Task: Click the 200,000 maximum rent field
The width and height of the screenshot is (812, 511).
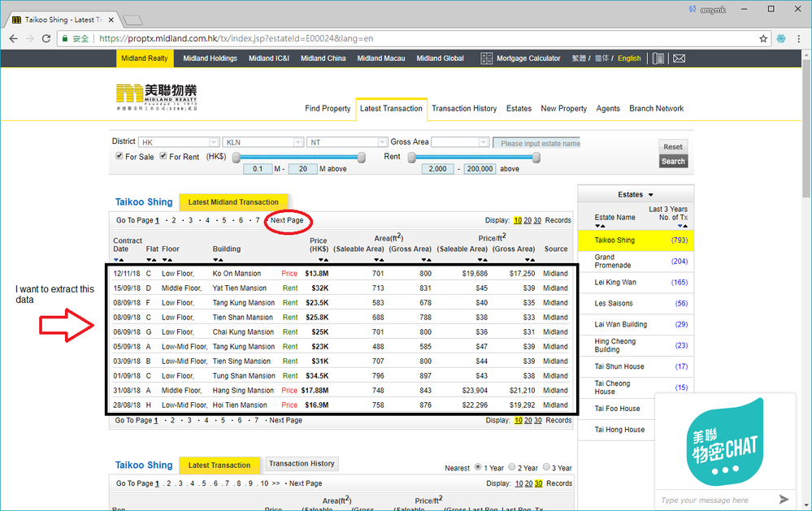Action: (480, 169)
